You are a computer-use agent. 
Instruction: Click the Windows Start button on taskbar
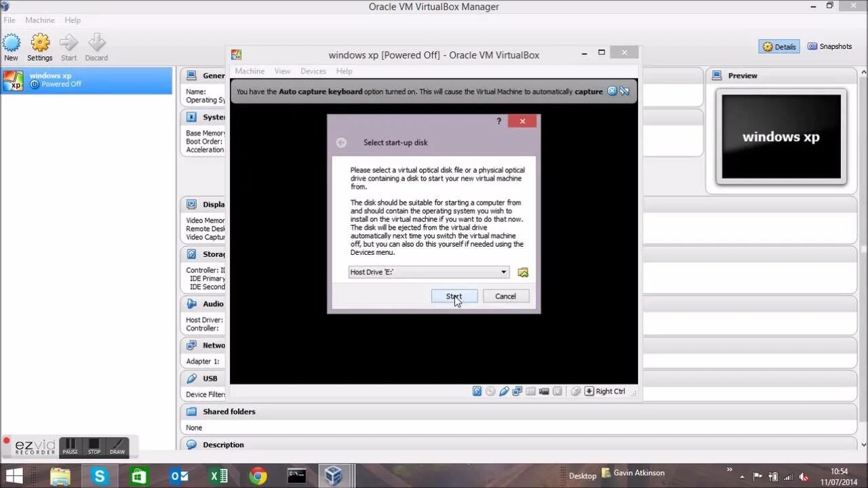tap(14, 476)
